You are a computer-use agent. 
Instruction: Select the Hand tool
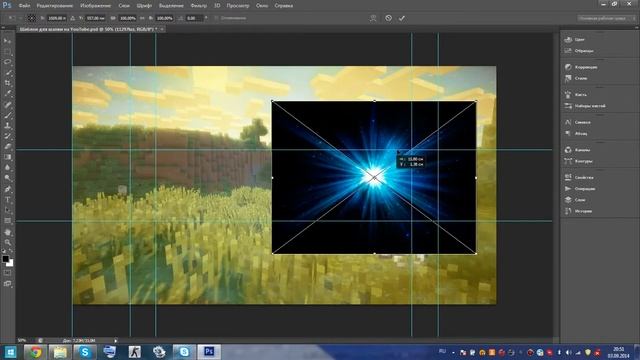point(8,232)
